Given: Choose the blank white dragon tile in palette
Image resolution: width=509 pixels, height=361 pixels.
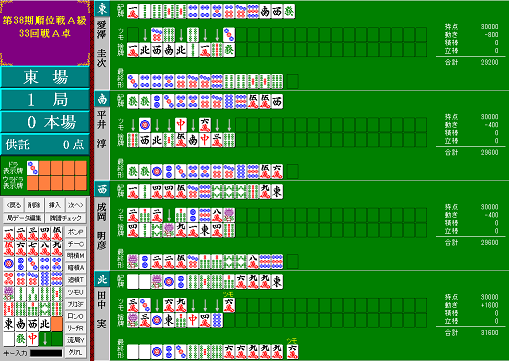Looking at the screenshot, I should 9,339.
